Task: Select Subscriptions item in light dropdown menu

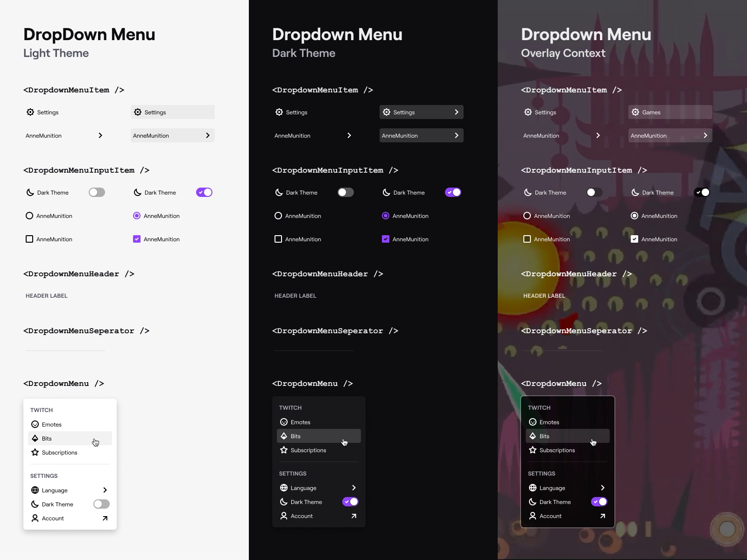Action: (x=70, y=453)
